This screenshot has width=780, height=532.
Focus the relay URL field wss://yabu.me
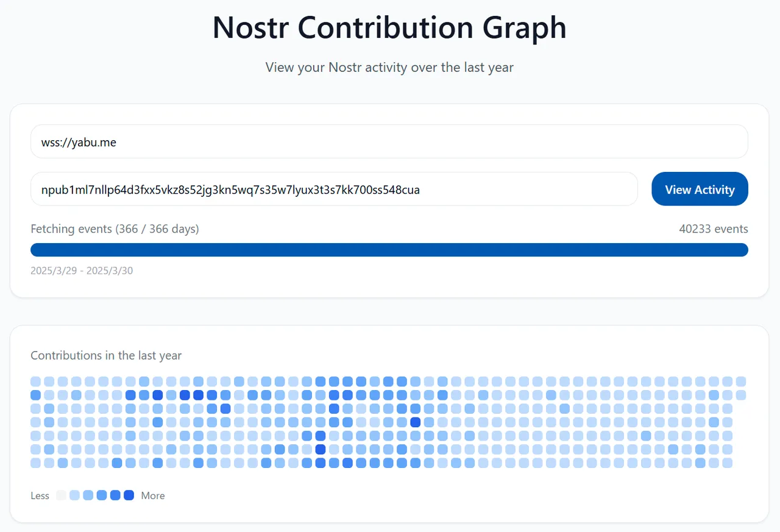pyautogui.click(x=389, y=142)
